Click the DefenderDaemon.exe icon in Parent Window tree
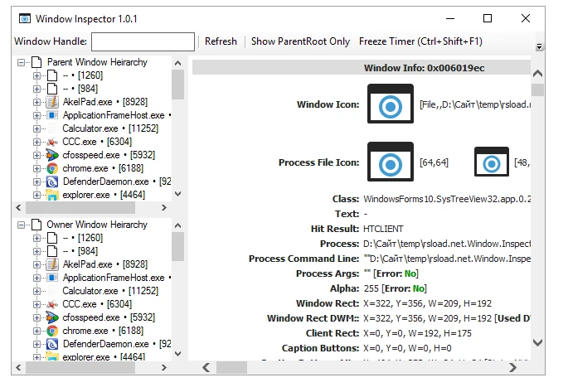Image resolution: width=568 pixels, height=392 pixels. coord(52,181)
